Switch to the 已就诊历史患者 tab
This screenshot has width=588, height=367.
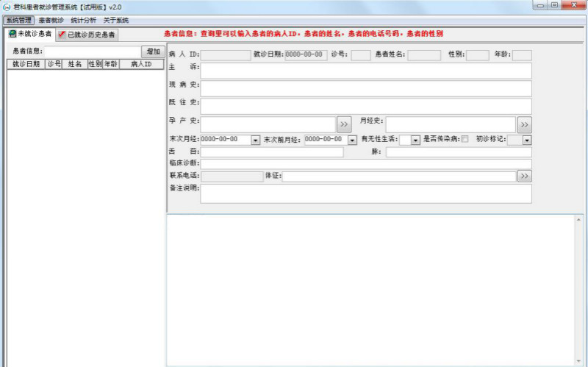click(x=87, y=35)
